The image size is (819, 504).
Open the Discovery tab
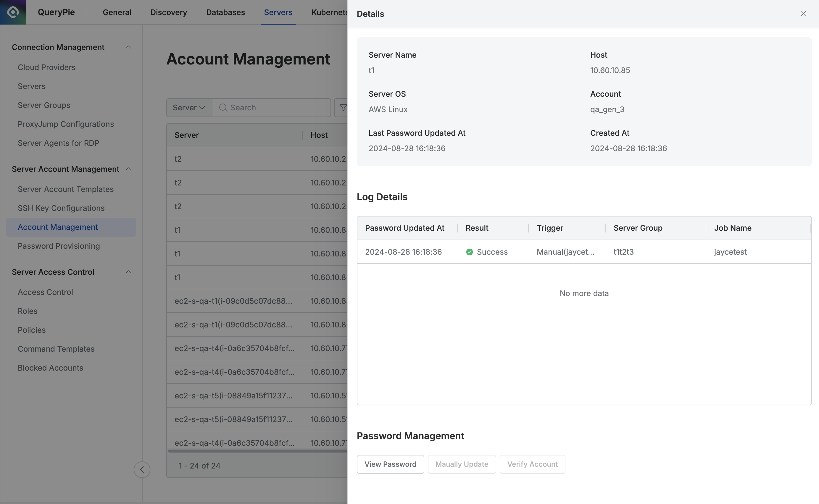coord(168,12)
